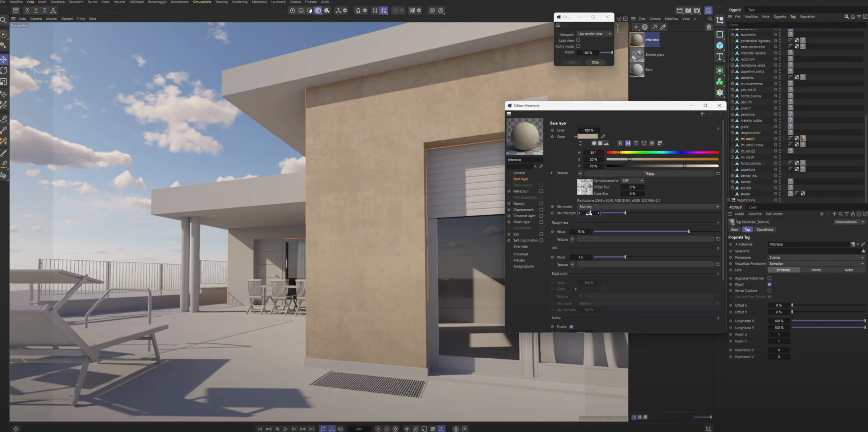Viewport: 868px width, 432px height.
Task: Select the Move tool in left toolbar
Action: (x=4, y=59)
